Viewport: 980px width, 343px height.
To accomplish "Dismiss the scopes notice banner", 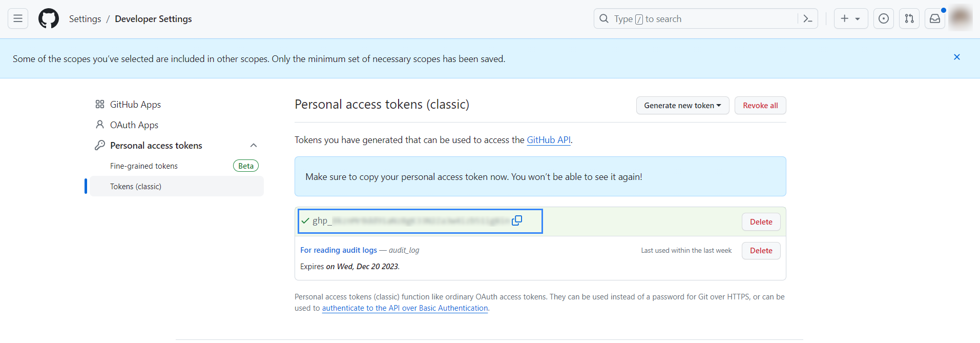I will pos(956,57).
